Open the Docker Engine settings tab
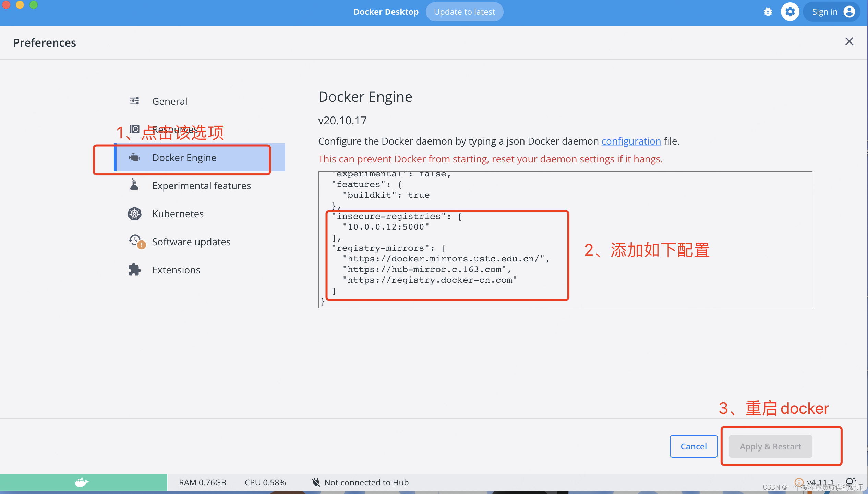Screen dimensions: 868x494 pyautogui.click(x=184, y=157)
